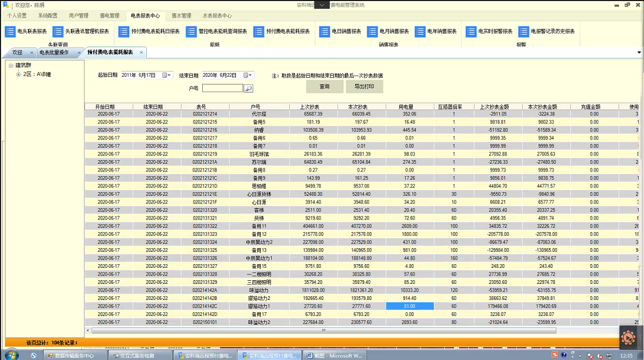Click the 味溢动力 account cell
This screenshot has height=360, width=644.
[258, 290]
